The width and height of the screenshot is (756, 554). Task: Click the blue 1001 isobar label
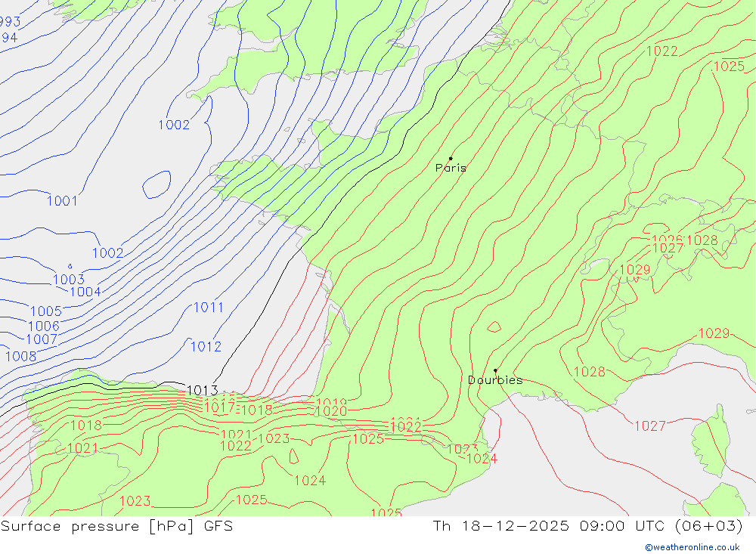62,200
